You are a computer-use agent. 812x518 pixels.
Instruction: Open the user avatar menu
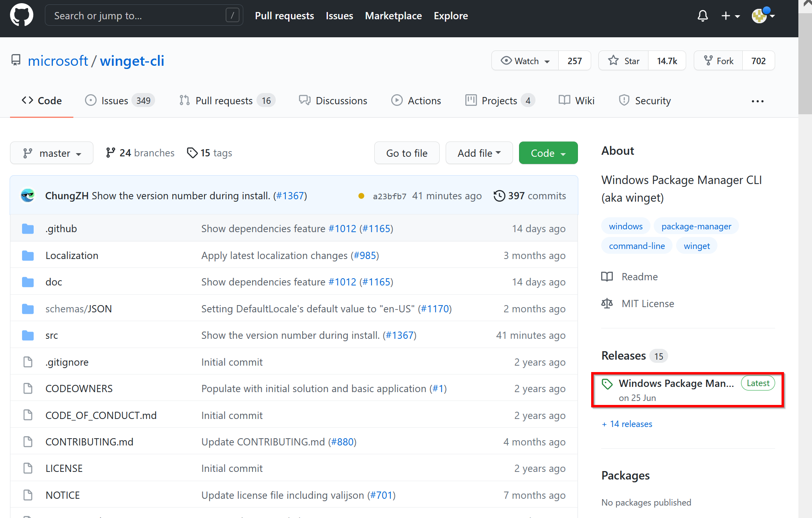(x=763, y=16)
